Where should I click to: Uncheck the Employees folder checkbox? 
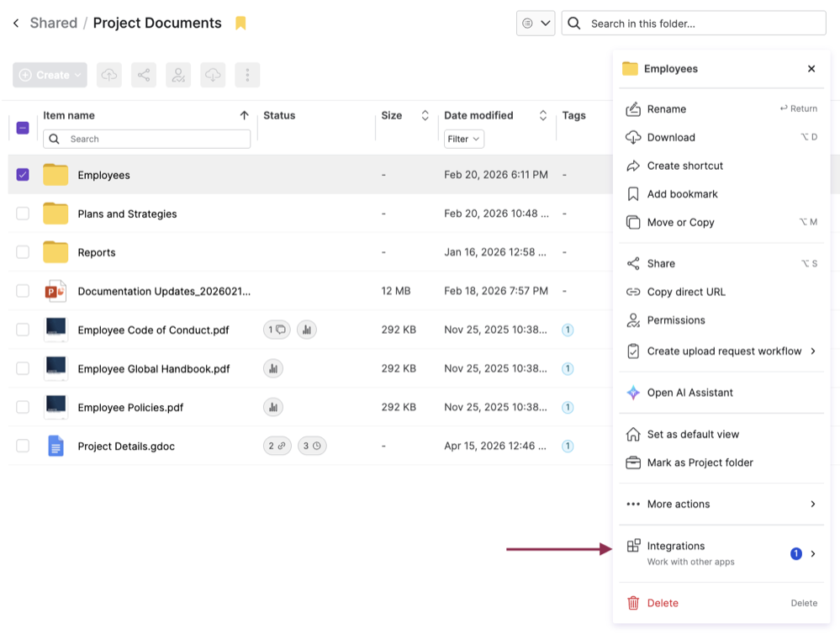click(23, 175)
